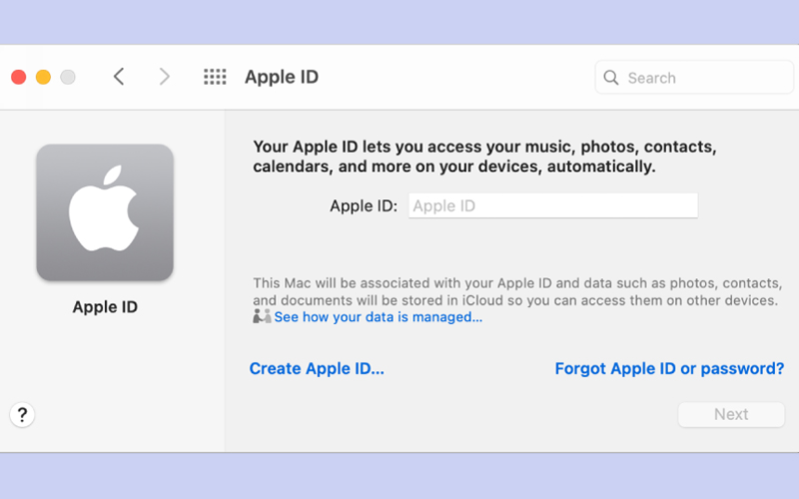Click the magnifying glass search icon
This screenshot has width=799, height=499.
pyautogui.click(x=610, y=77)
